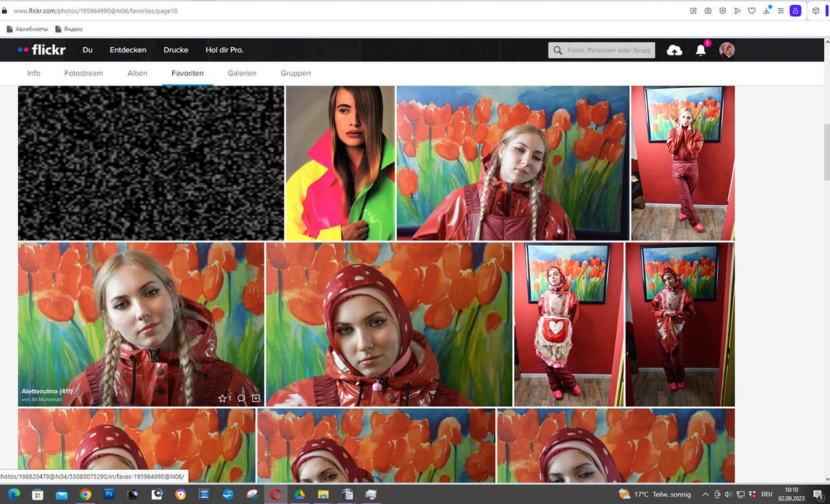Screen dimensions: 830x504
Task: Switch to the Alben tab
Action: click(x=137, y=73)
